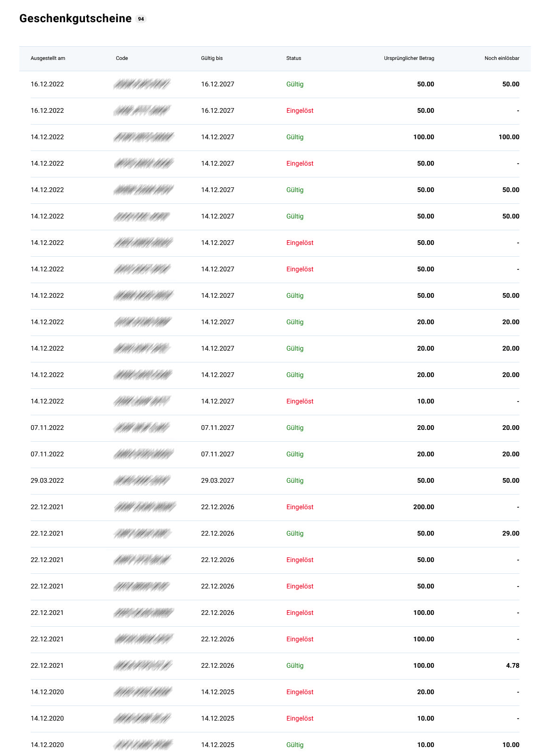Open the 100.00 Gültig voucher from 14.12.2022
The image size is (544, 756).
click(275, 137)
